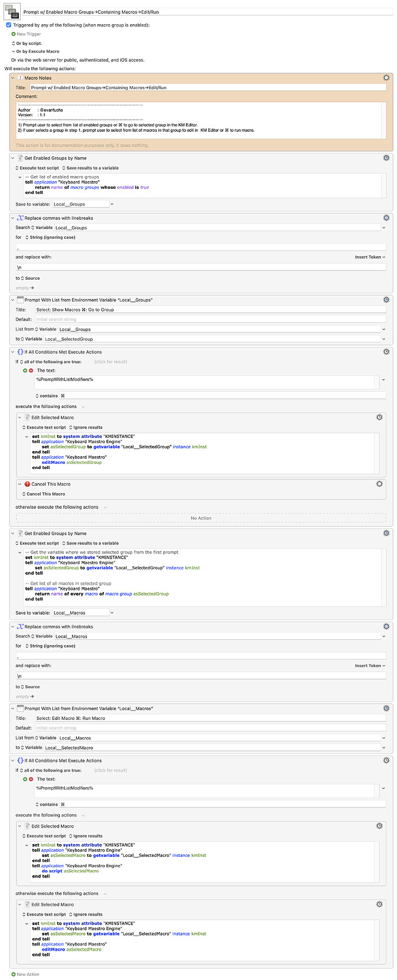Image resolution: width=397 pixels, height=980 pixels.
Task: Collapse the Macro Notes action disclosure triangle
Action: (13, 78)
